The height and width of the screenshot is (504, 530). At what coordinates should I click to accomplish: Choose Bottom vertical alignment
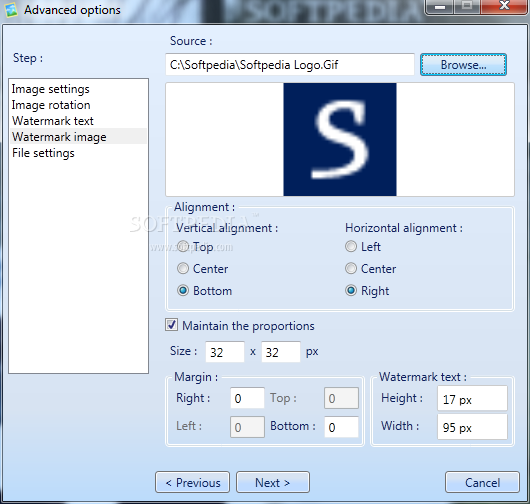183,290
